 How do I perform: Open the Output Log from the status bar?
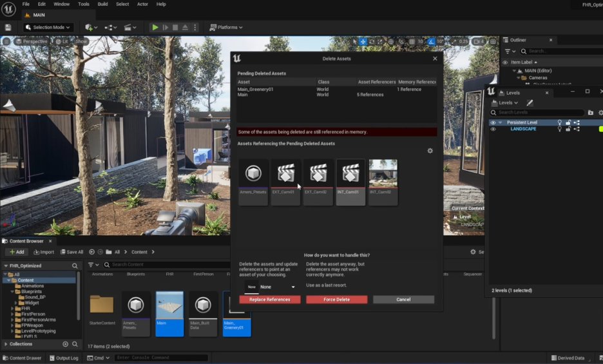[x=64, y=358]
